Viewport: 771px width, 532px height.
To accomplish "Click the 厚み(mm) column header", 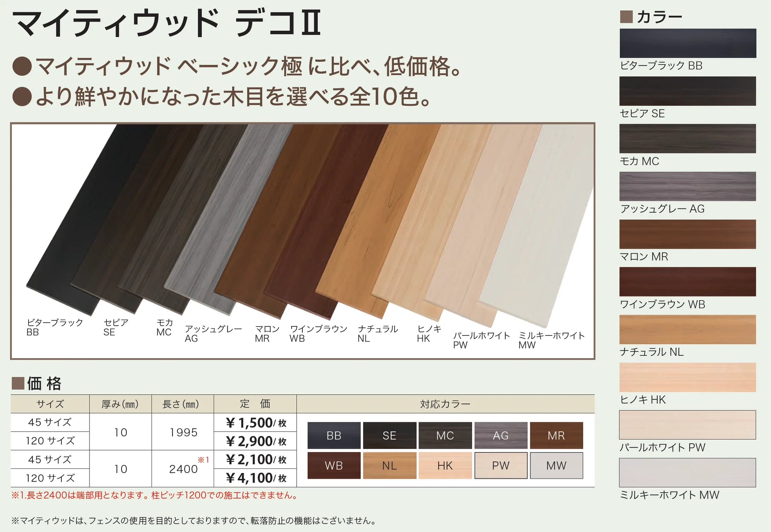I will pos(120,404).
